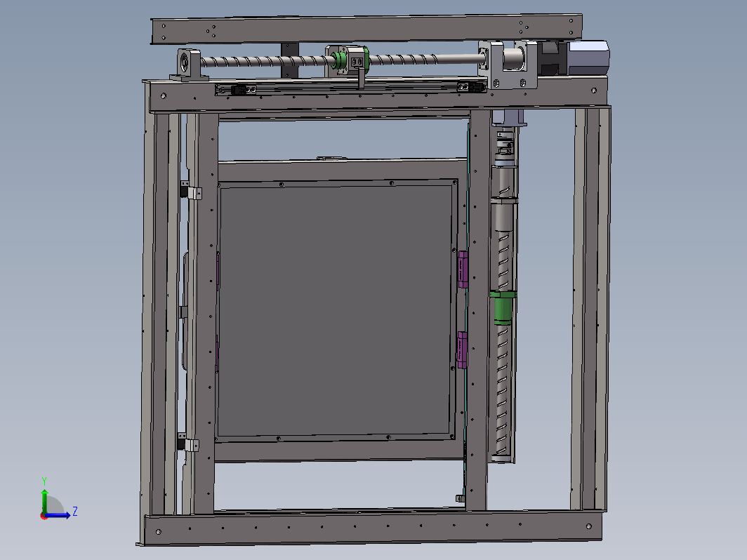
Task: Select the bottom frame beam
Action: (x=373, y=528)
